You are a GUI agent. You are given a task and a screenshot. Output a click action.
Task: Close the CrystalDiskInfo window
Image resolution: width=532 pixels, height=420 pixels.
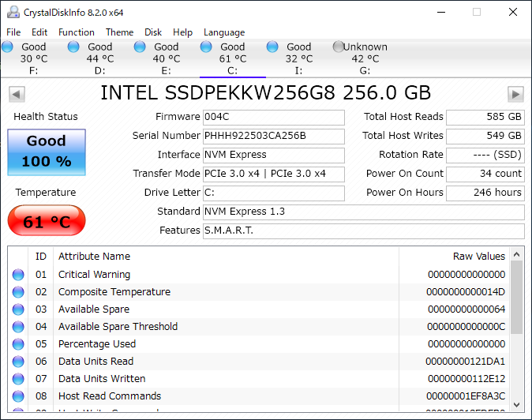click(513, 12)
